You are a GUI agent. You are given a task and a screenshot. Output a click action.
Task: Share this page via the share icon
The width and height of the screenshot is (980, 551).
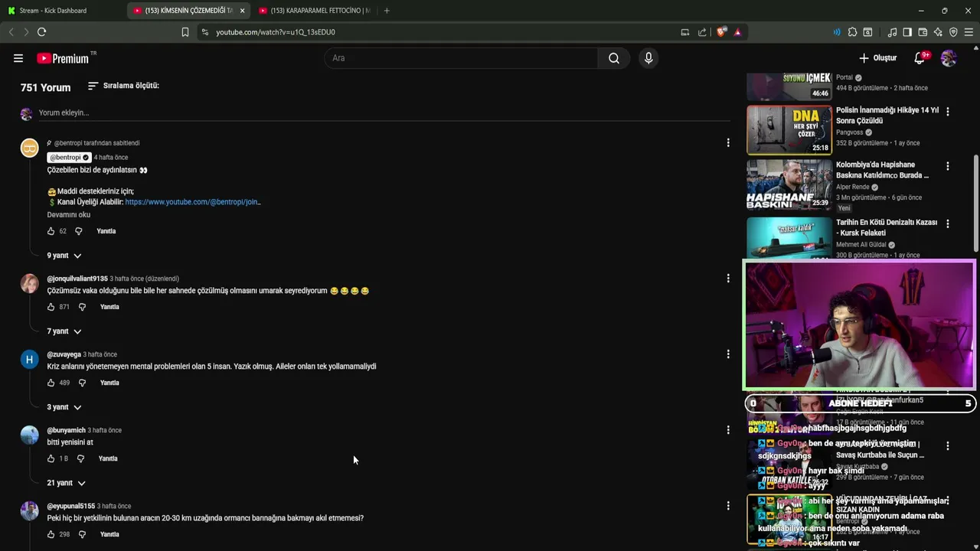(702, 32)
